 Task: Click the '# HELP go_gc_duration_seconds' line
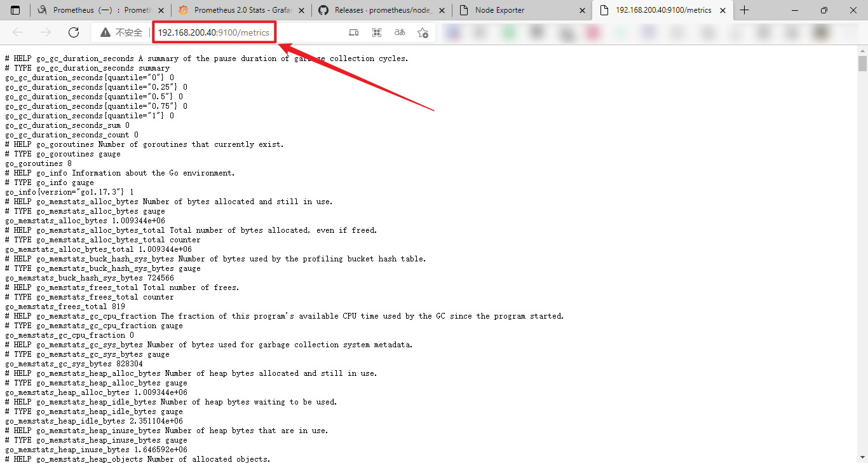pos(207,59)
